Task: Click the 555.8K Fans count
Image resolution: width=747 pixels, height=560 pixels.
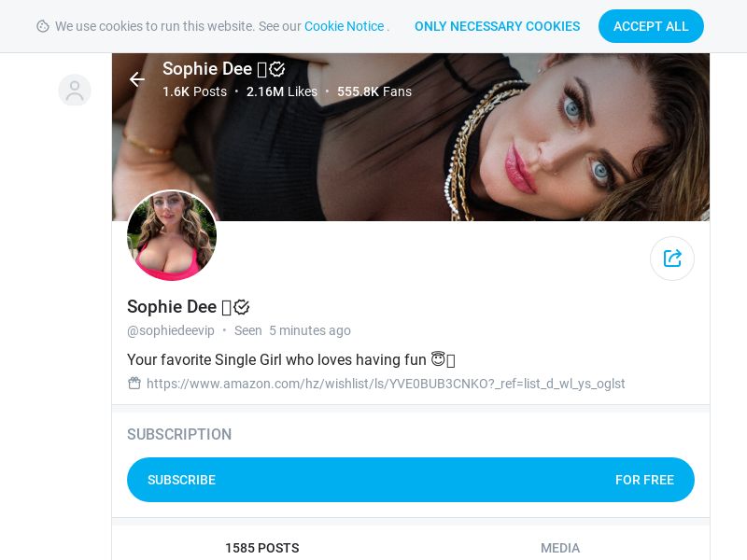Action: [374, 91]
